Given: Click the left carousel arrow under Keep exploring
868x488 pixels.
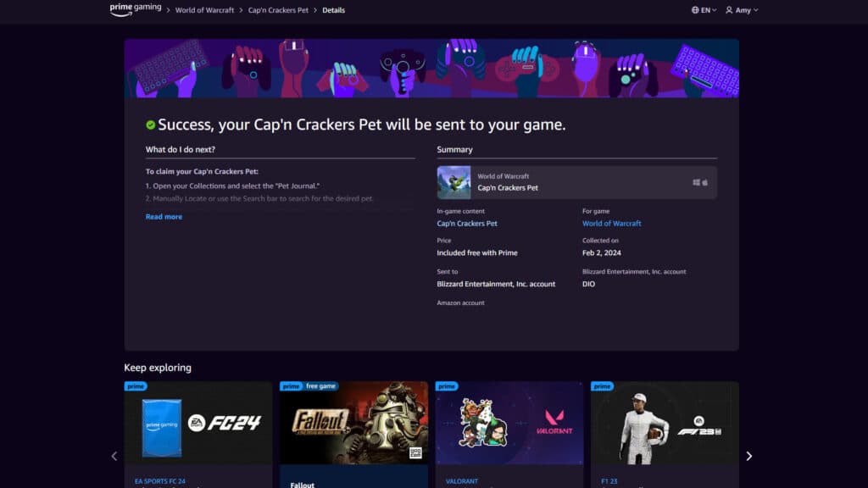Looking at the screenshot, I should [114, 456].
